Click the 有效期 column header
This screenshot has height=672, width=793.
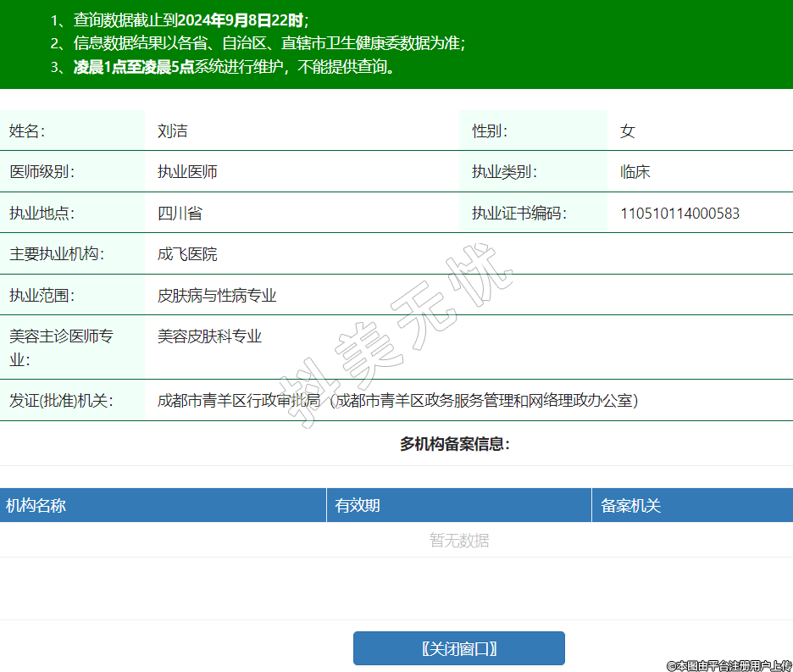pyautogui.click(x=358, y=506)
